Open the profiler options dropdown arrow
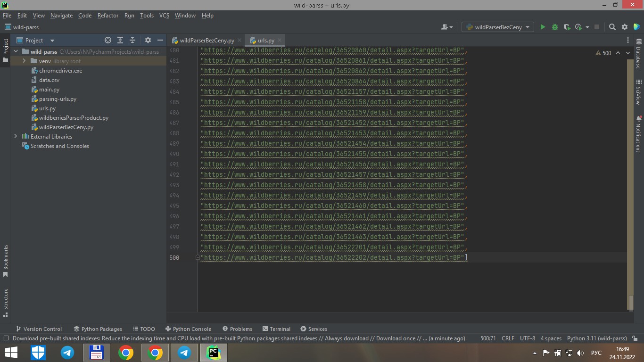Viewport: 644px width, 362px height. [x=587, y=27]
